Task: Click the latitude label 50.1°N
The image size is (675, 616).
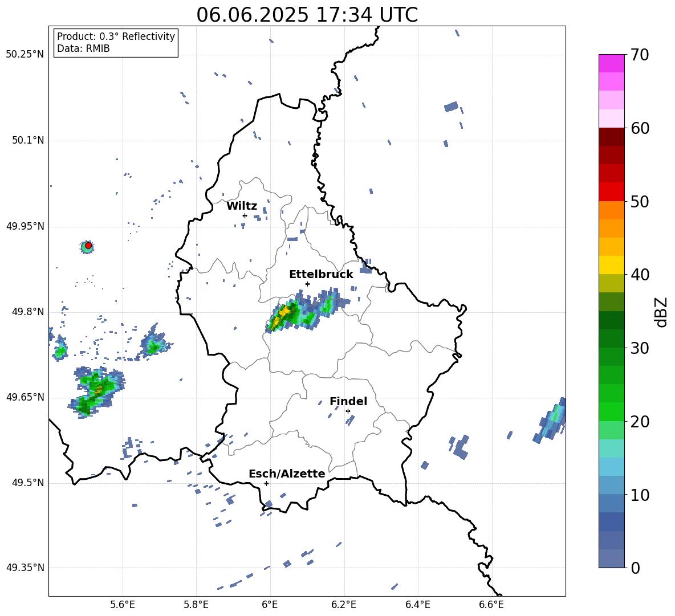Action: (27, 141)
